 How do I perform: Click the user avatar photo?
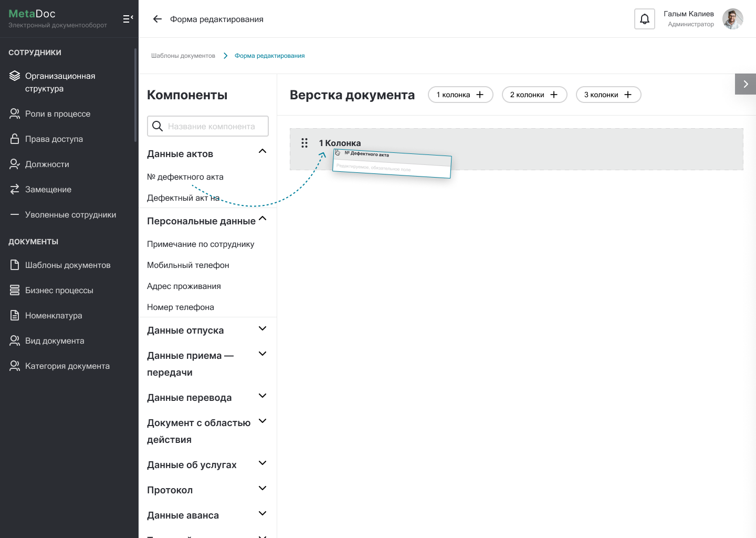pyautogui.click(x=732, y=19)
